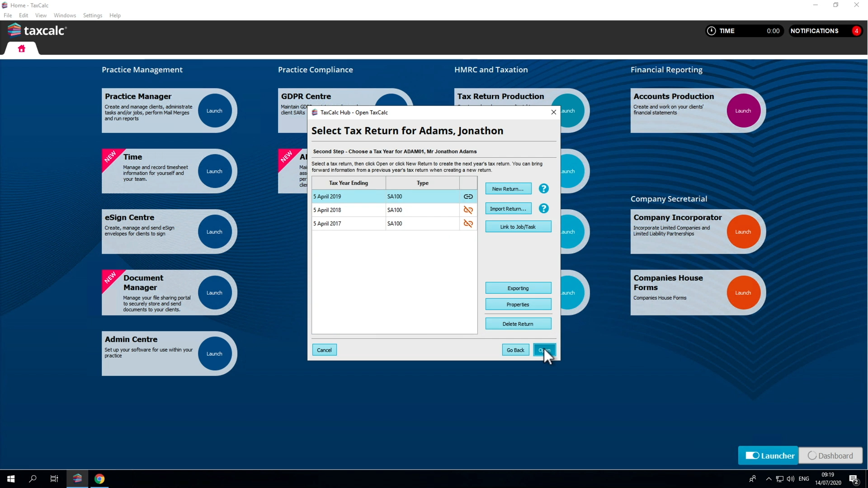
Task: Open the Settings menu
Action: point(92,15)
